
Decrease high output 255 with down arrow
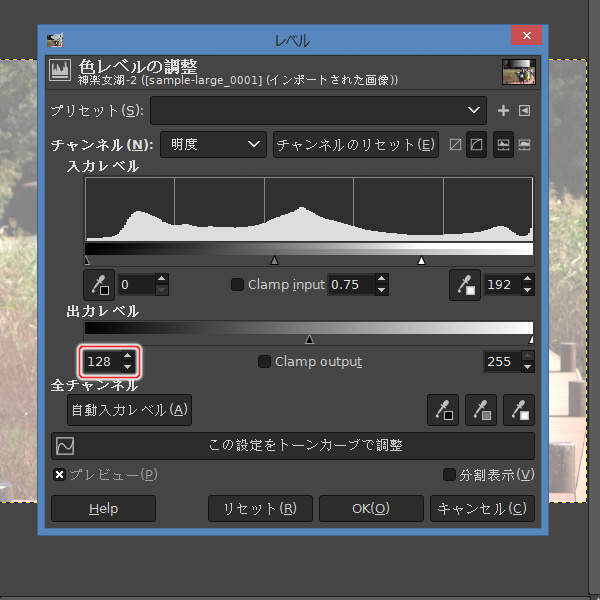[x=528, y=367]
